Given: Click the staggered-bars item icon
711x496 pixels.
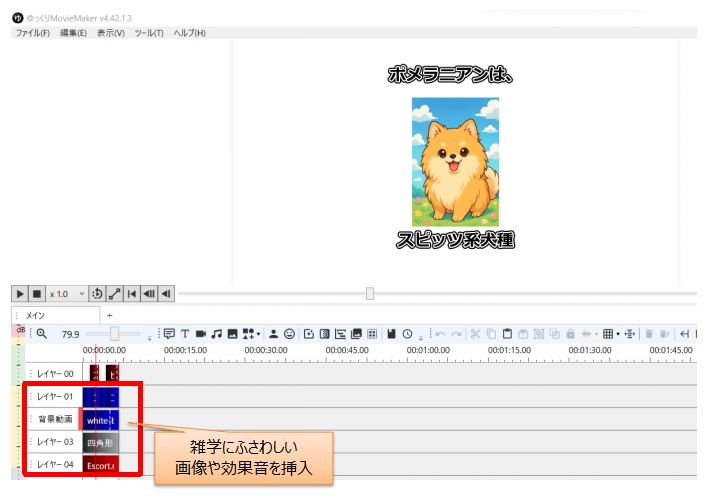Looking at the screenshot, I should point(341,334).
